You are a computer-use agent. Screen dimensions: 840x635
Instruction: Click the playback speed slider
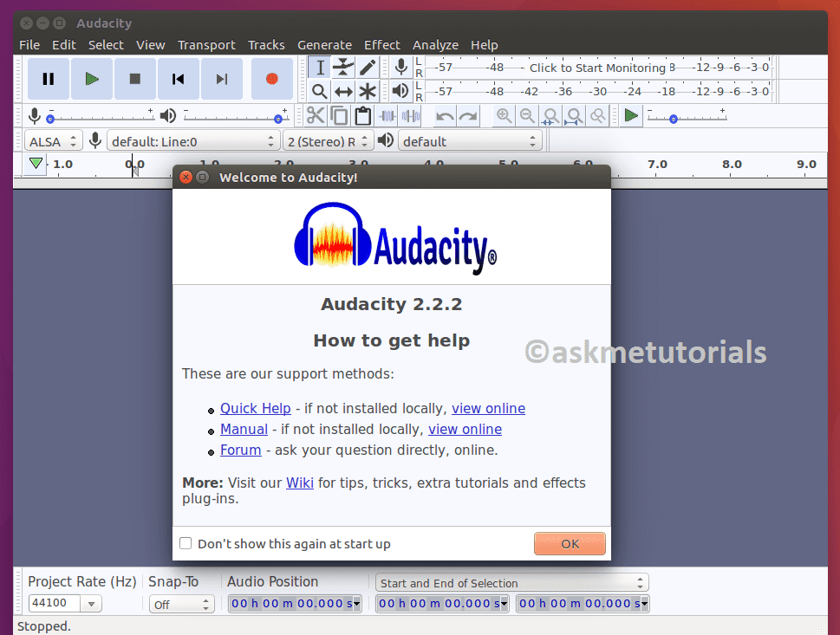click(x=687, y=117)
